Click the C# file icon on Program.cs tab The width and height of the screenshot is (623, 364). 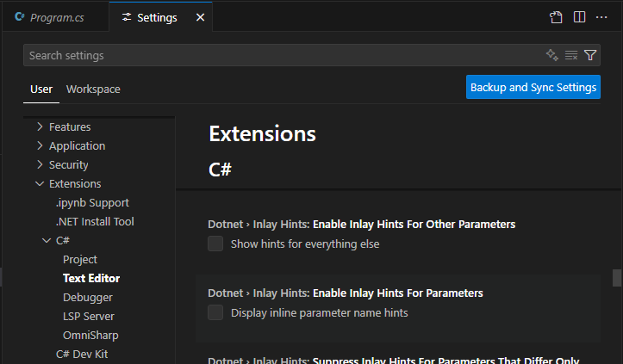point(20,16)
